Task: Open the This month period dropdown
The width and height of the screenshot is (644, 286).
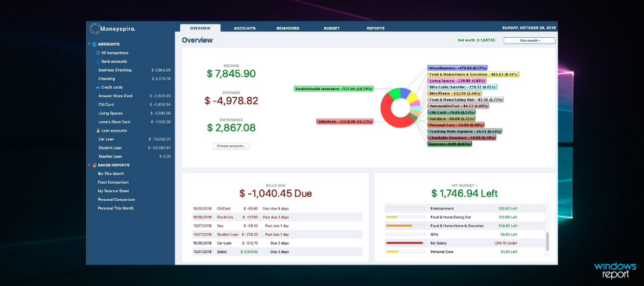Action: (x=530, y=41)
